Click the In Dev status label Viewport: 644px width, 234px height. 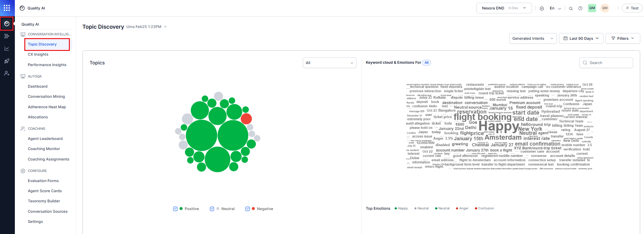point(513,8)
